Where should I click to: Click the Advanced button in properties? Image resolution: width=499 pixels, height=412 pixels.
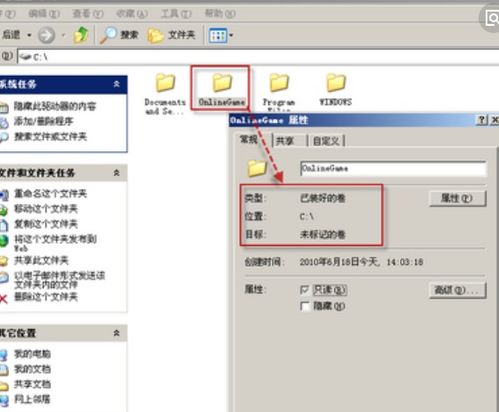[457, 290]
